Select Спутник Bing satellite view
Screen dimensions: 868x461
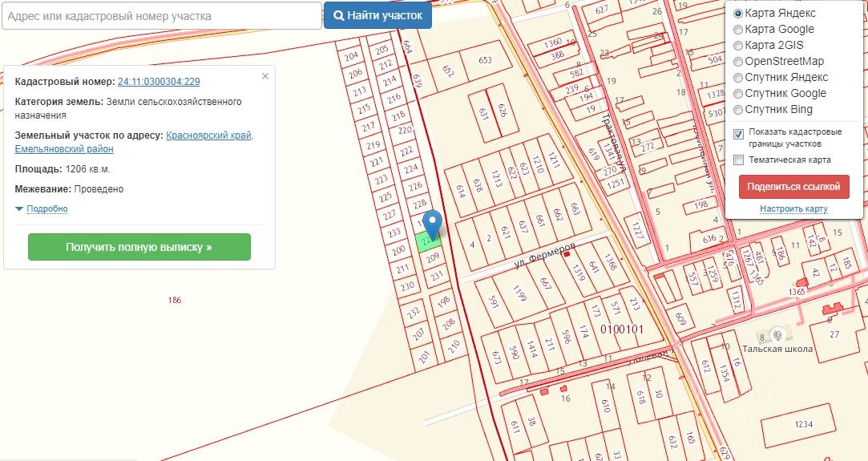(738, 110)
